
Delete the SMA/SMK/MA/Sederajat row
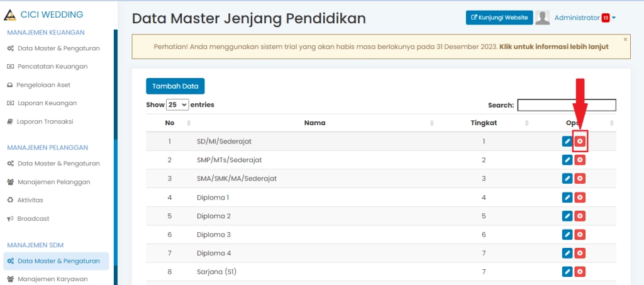[580, 179]
